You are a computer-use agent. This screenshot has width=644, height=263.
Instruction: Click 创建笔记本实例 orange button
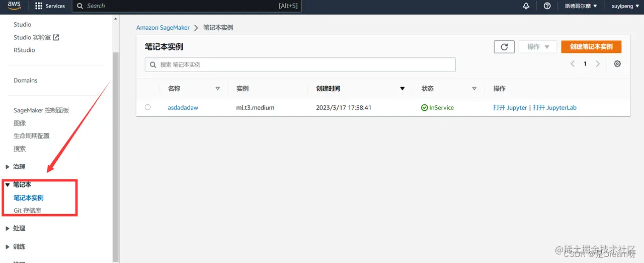591,47
